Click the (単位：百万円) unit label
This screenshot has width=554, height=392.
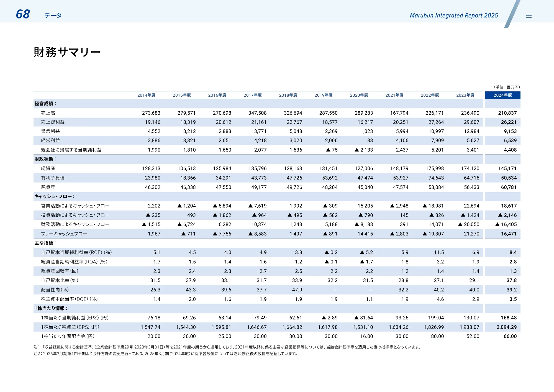point(507,87)
